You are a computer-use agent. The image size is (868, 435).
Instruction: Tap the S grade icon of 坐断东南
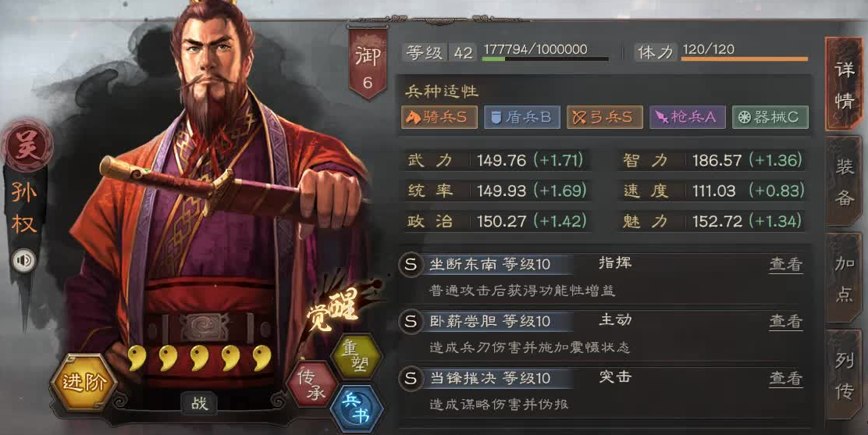pos(411,264)
